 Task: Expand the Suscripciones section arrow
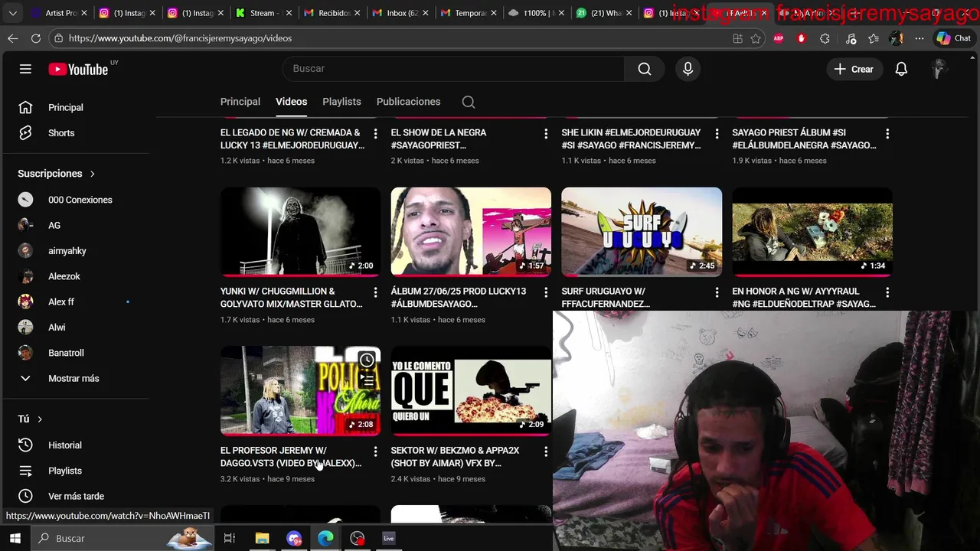point(93,174)
